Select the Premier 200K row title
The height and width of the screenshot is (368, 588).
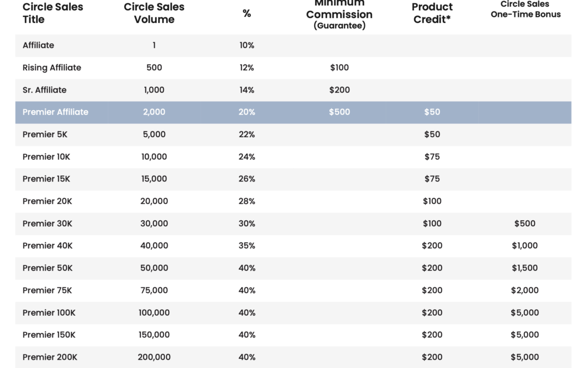(x=50, y=357)
